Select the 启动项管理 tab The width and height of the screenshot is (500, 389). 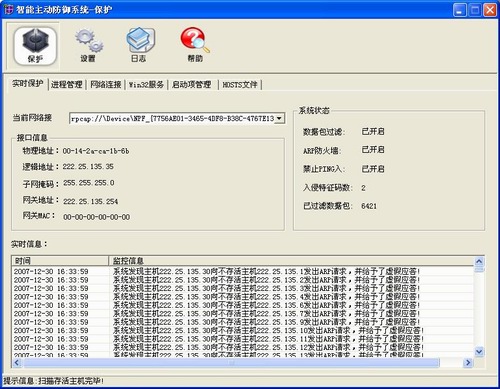point(191,85)
